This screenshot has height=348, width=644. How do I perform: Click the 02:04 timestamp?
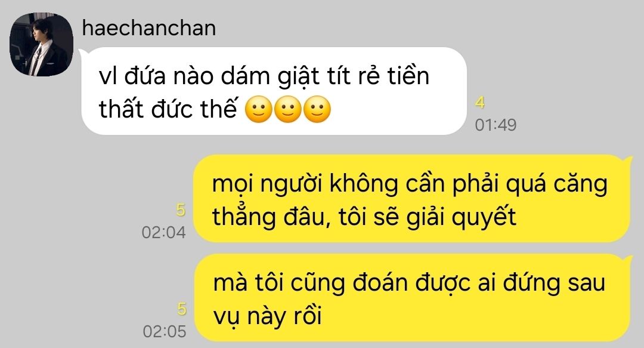164,232
